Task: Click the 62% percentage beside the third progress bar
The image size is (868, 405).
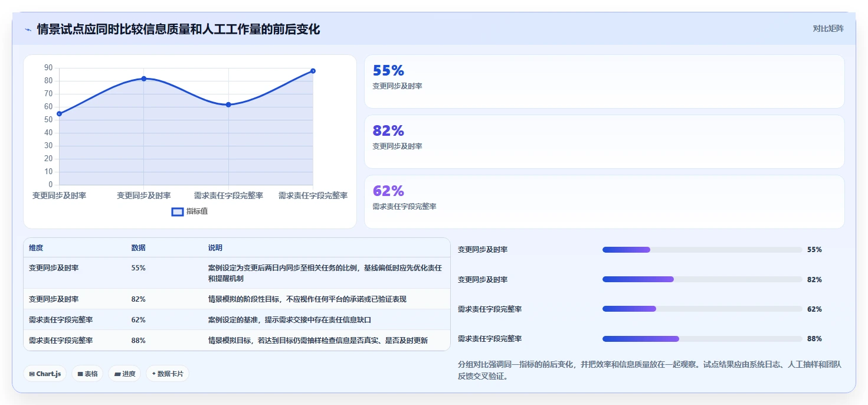Action: coord(814,309)
